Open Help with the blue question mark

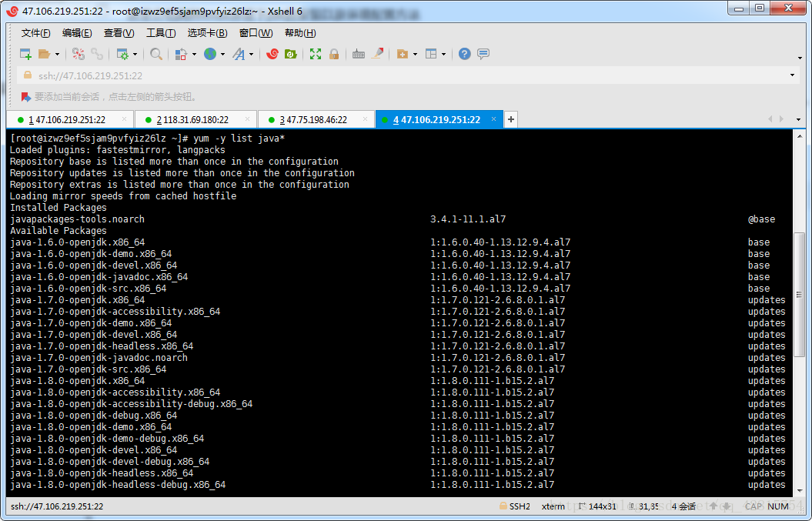pyautogui.click(x=465, y=54)
